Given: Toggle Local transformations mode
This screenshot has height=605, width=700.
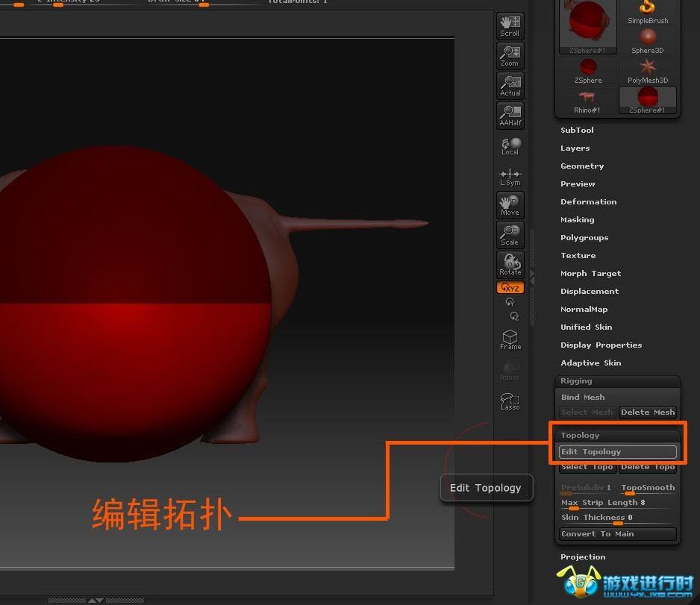Looking at the screenshot, I should [x=510, y=146].
